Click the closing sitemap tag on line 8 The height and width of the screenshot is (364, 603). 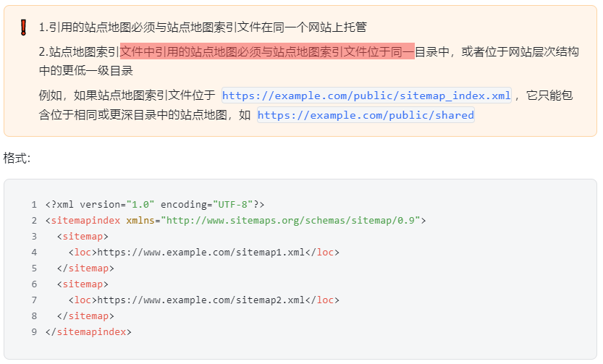(85, 316)
